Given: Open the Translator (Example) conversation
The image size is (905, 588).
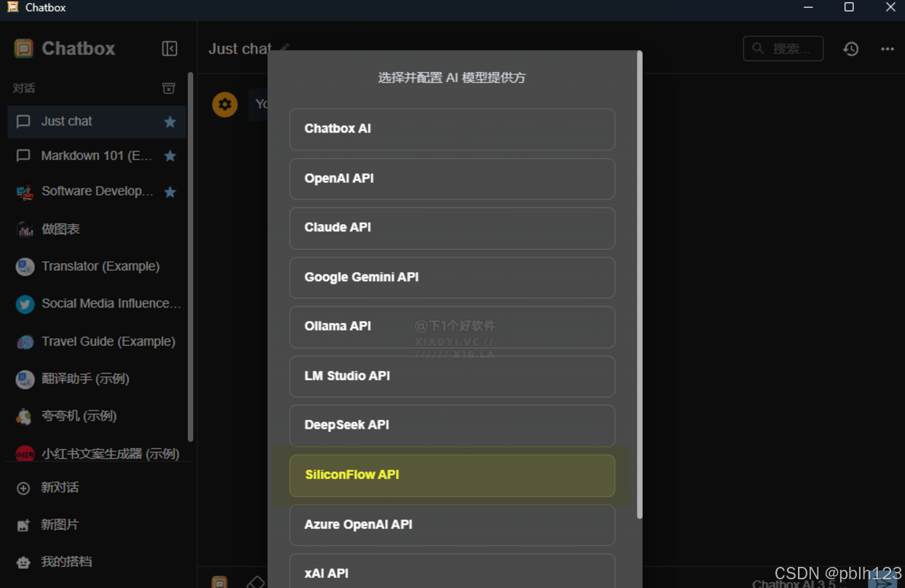Looking at the screenshot, I should pyautogui.click(x=96, y=266).
